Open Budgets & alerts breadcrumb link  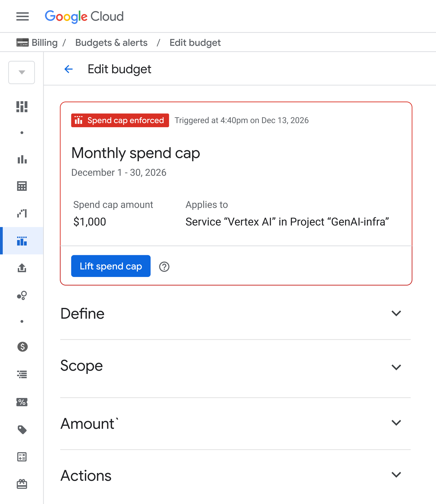(x=111, y=43)
